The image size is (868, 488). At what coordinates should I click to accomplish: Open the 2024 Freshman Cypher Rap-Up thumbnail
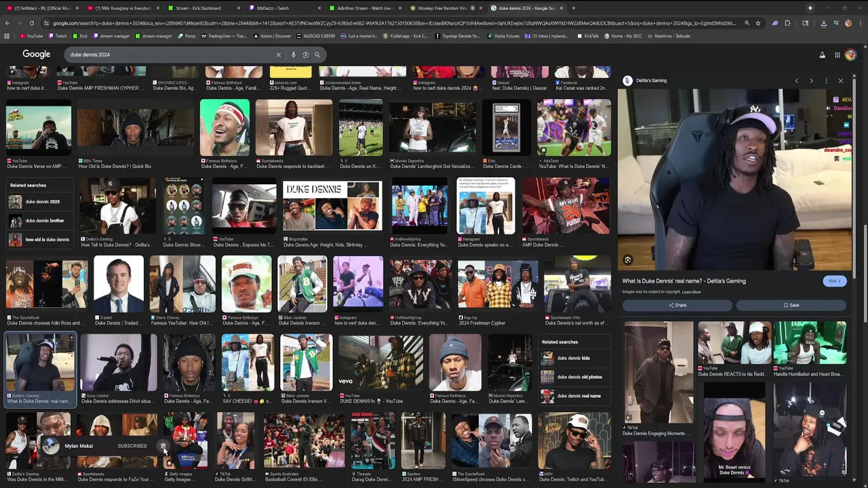click(498, 285)
